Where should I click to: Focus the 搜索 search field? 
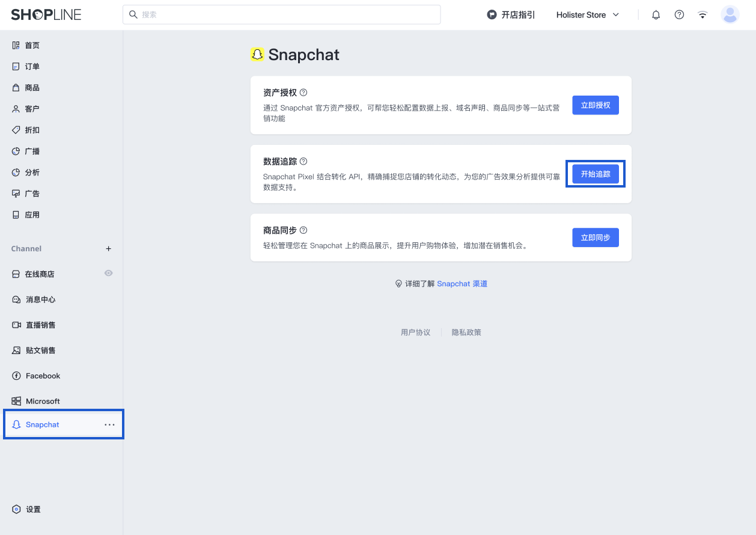281,14
